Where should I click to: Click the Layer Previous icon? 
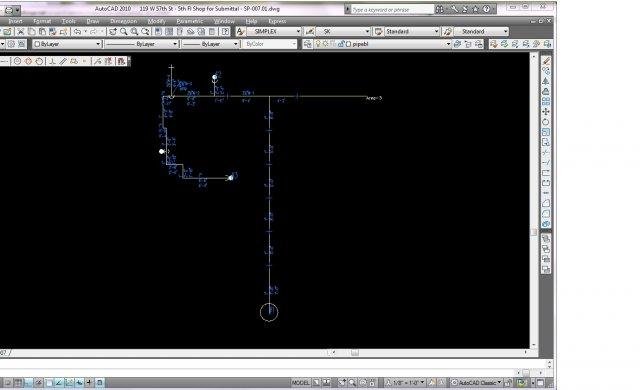[468, 44]
